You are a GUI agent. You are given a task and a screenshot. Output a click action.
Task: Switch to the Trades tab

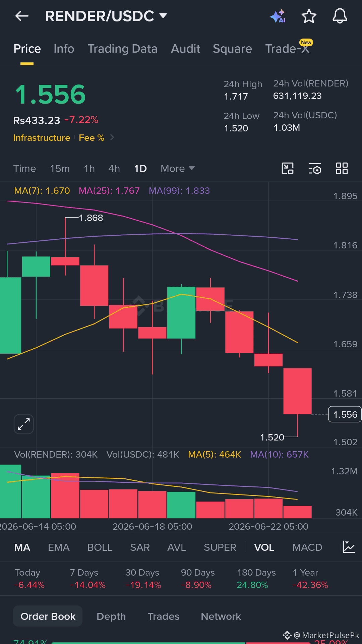164,616
